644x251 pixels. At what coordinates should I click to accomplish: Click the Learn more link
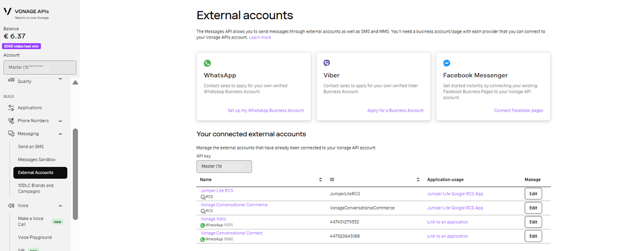[x=260, y=37]
